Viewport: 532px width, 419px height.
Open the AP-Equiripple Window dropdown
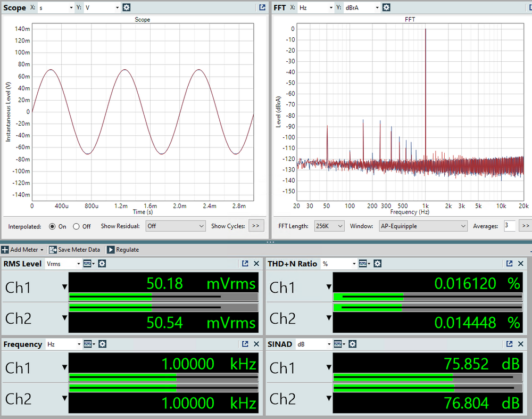click(x=423, y=226)
